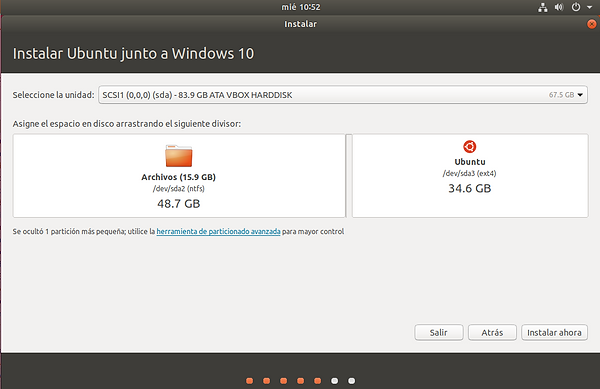Open the herramienta de particionado avanzada link
This screenshot has width=600, height=389.
click(218, 231)
